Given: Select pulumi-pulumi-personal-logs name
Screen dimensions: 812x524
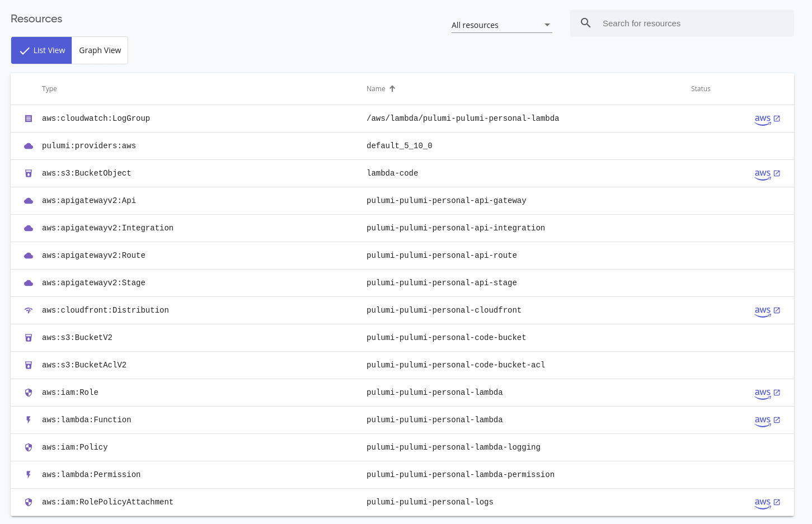Looking at the screenshot, I should click(430, 502).
